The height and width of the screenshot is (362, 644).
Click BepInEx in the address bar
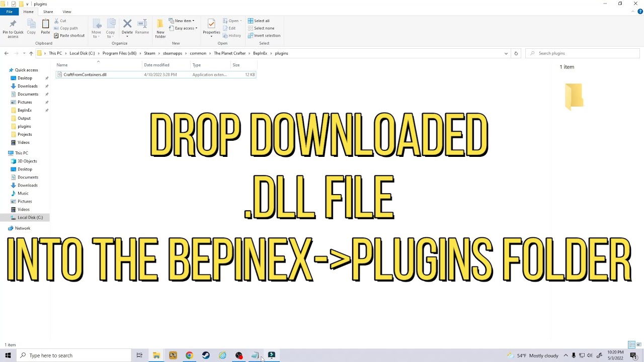coord(260,53)
